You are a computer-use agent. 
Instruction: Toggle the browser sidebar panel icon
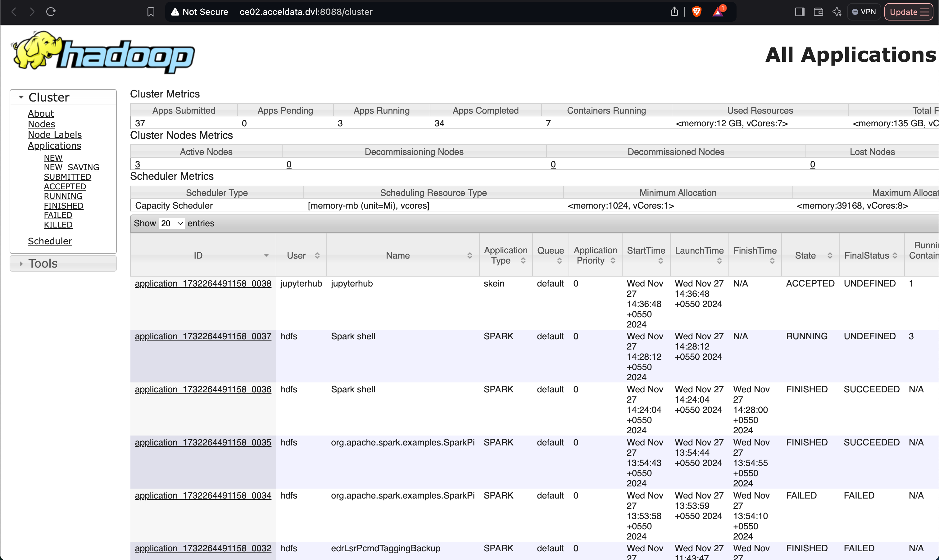point(800,12)
